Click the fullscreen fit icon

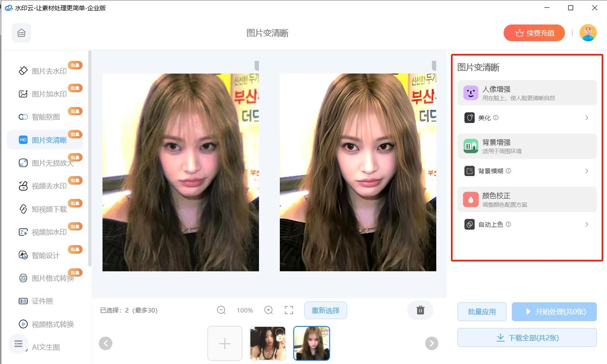pyautogui.click(x=289, y=310)
